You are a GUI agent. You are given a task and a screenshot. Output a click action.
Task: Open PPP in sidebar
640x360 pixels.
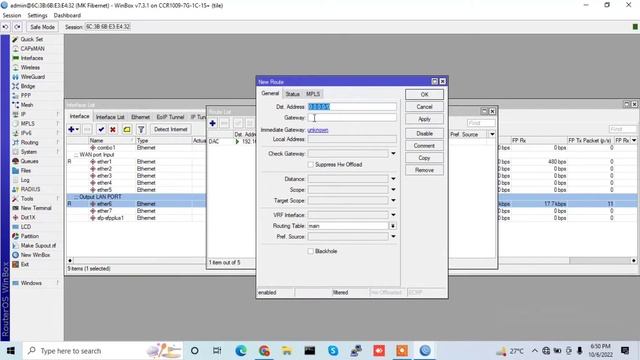click(x=26, y=96)
